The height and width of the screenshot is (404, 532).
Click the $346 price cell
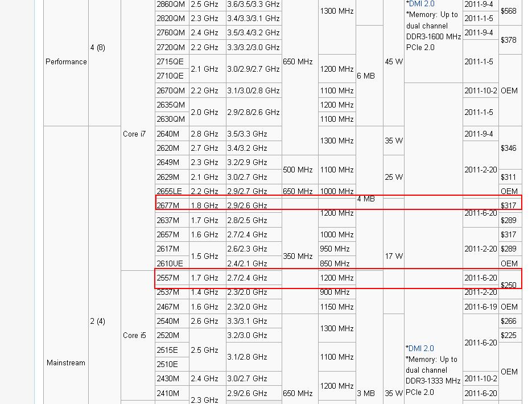tap(510, 148)
